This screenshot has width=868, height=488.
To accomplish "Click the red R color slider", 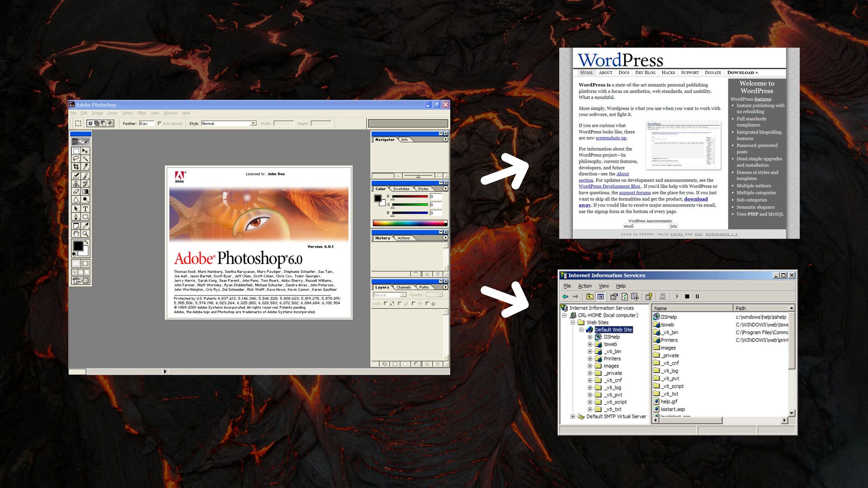I will coord(410,197).
